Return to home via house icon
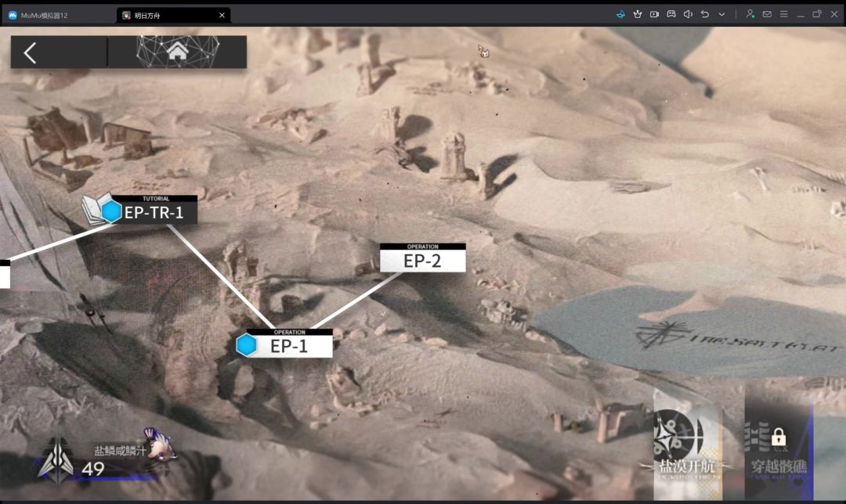Viewport: 846px width, 504px height. tap(178, 52)
